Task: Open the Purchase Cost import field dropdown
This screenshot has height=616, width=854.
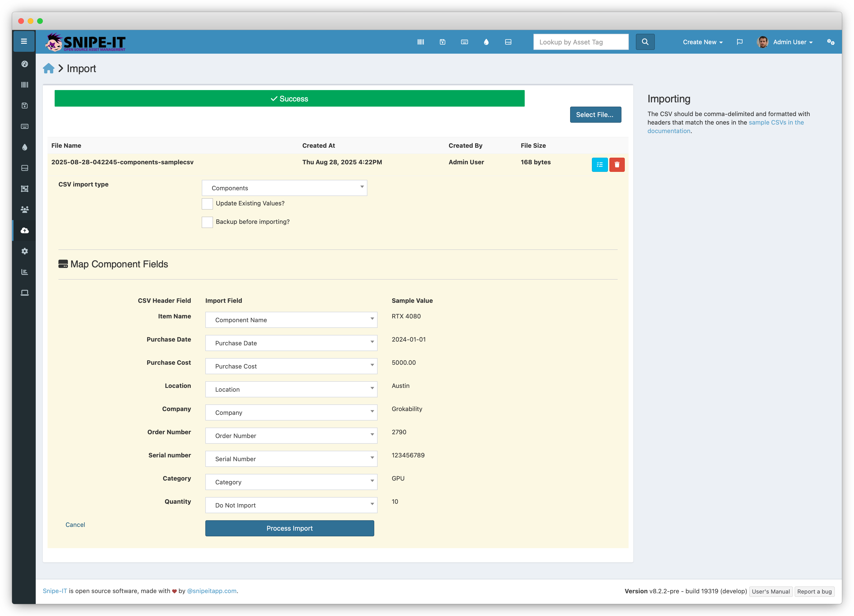Action: point(291,366)
